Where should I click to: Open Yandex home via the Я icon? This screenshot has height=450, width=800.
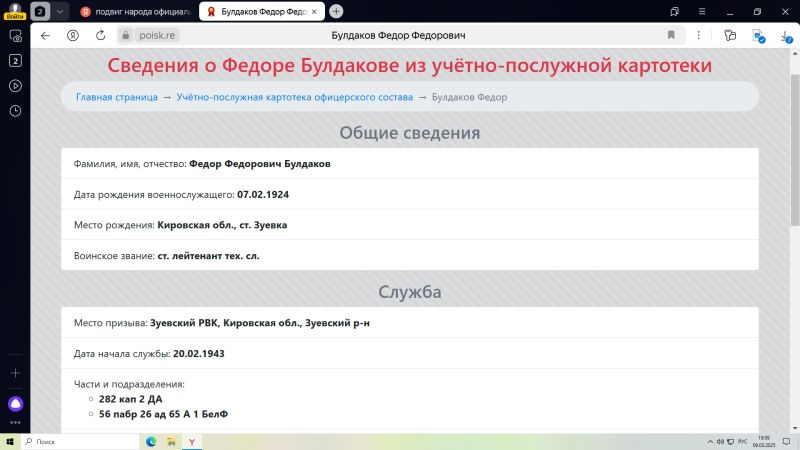click(73, 35)
